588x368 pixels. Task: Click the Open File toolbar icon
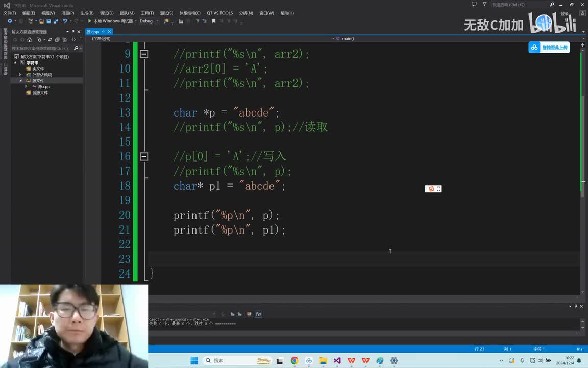(42, 21)
